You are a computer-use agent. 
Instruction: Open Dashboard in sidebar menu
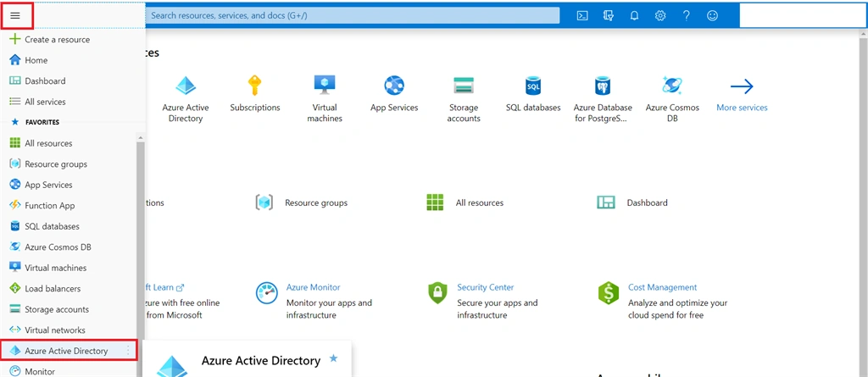point(45,80)
